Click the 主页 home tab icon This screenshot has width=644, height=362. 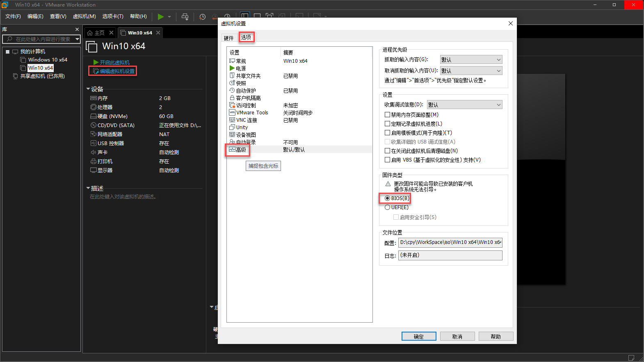pos(90,33)
